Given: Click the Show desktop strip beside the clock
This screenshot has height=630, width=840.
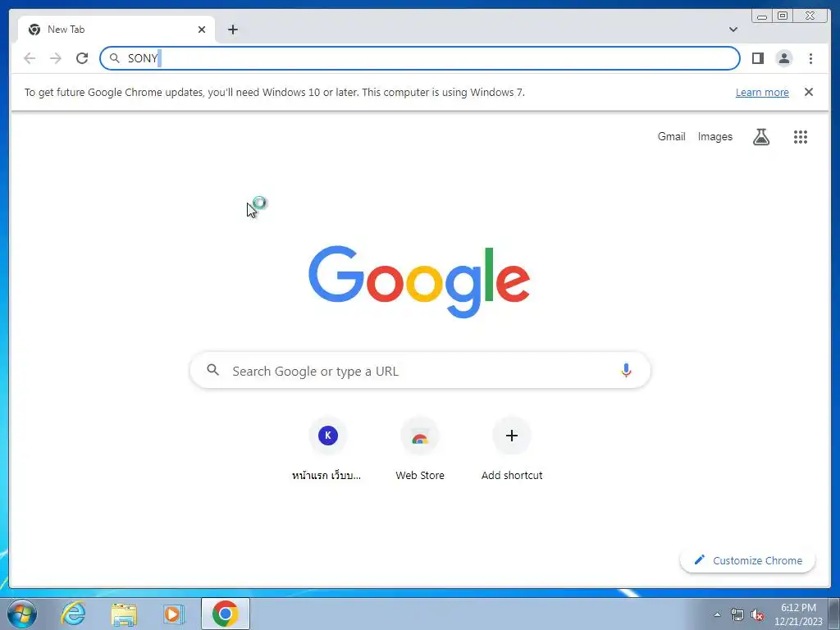Looking at the screenshot, I should tap(833, 614).
